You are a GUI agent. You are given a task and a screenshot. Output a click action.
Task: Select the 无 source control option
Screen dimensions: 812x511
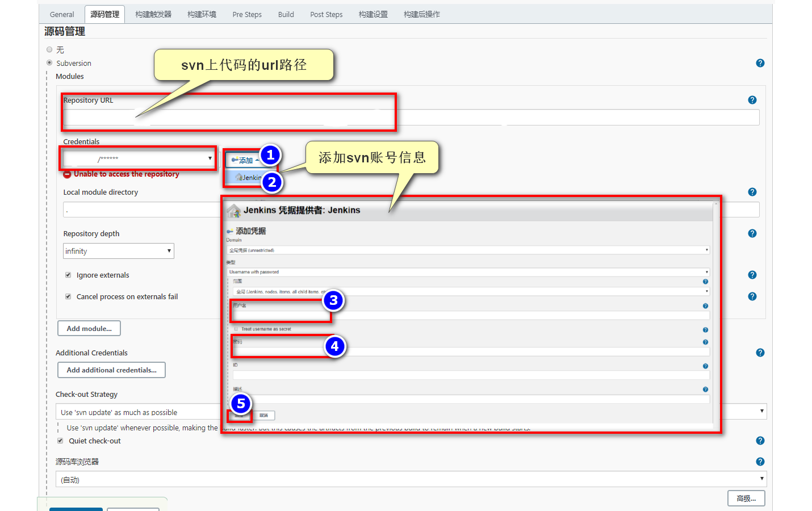point(49,50)
